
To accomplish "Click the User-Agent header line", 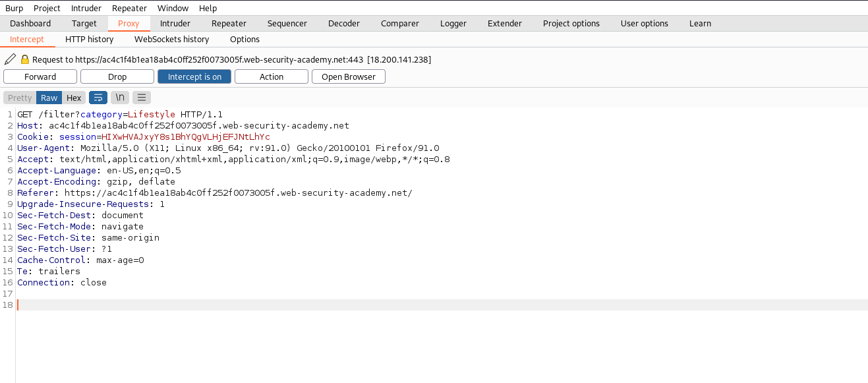I will (x=228, y=148).
